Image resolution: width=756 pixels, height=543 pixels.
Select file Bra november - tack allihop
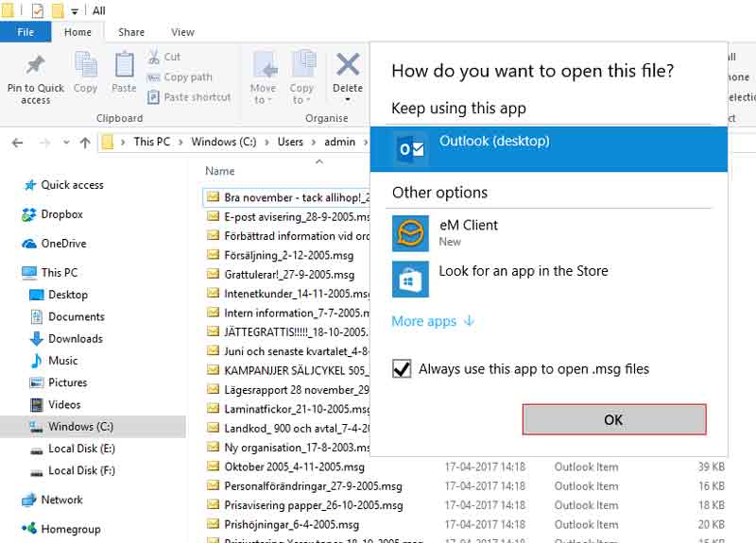click(x=288, y=197)
